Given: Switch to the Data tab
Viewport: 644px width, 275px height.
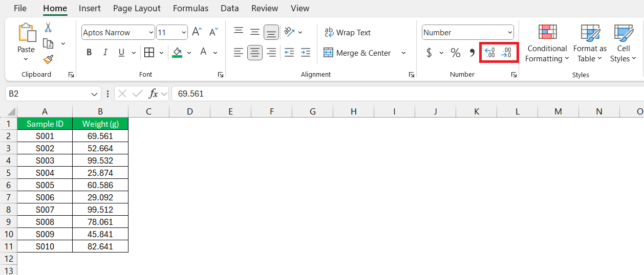Looking at the screenshot, I should 230,8.
